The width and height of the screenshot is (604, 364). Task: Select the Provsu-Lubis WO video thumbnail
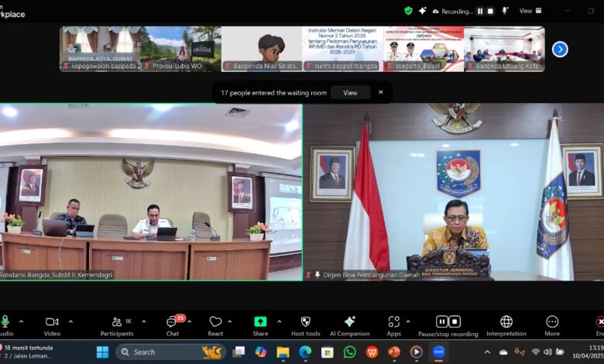(180, 50)
